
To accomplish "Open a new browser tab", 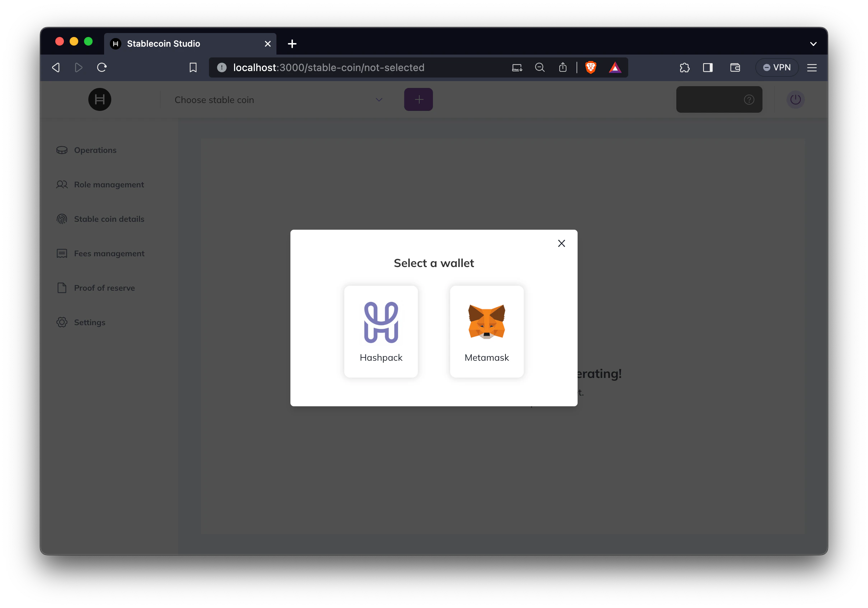I will pos(292,44).
